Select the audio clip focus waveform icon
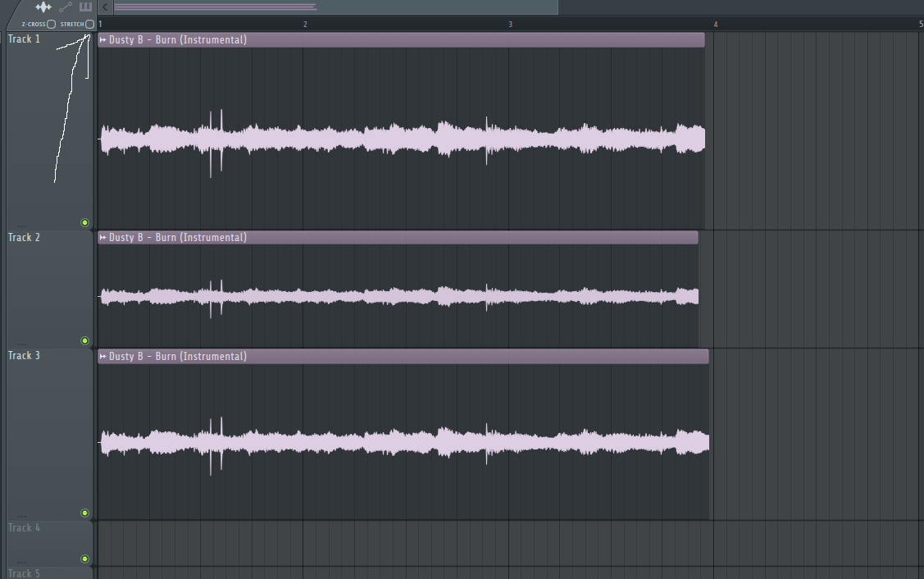Viewport: 924px width, 579px height. pos(43,7)
